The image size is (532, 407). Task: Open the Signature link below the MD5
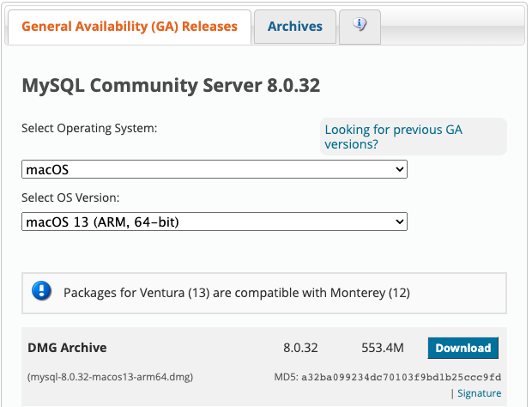click(x=479, y=393)
